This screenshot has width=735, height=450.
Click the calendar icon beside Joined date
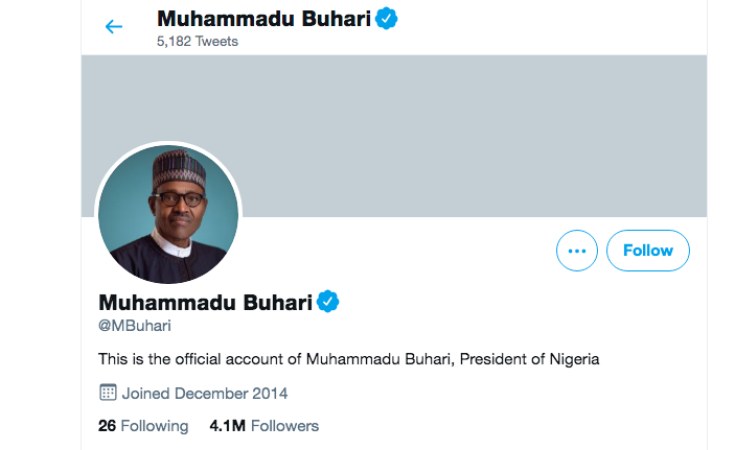coord(108,393)
